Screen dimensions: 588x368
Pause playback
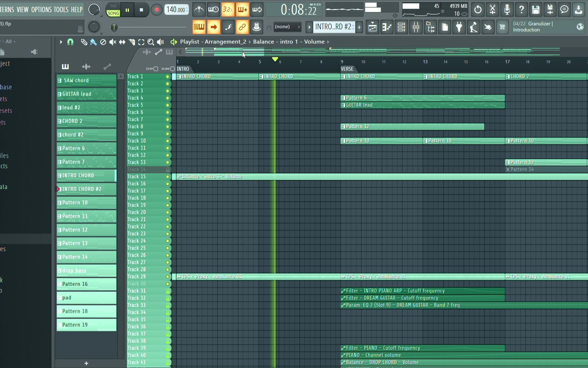127,10
